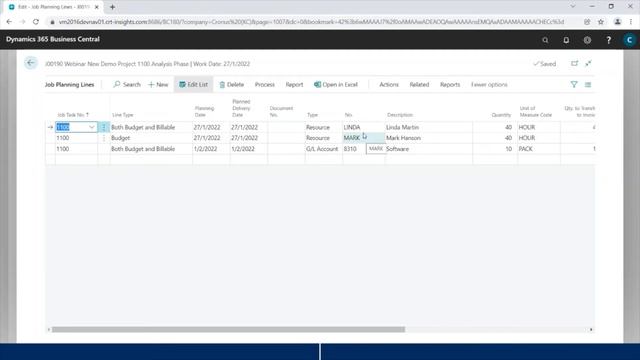
Task: Select the Linda Martin description cell
Action: click(429, 127)
